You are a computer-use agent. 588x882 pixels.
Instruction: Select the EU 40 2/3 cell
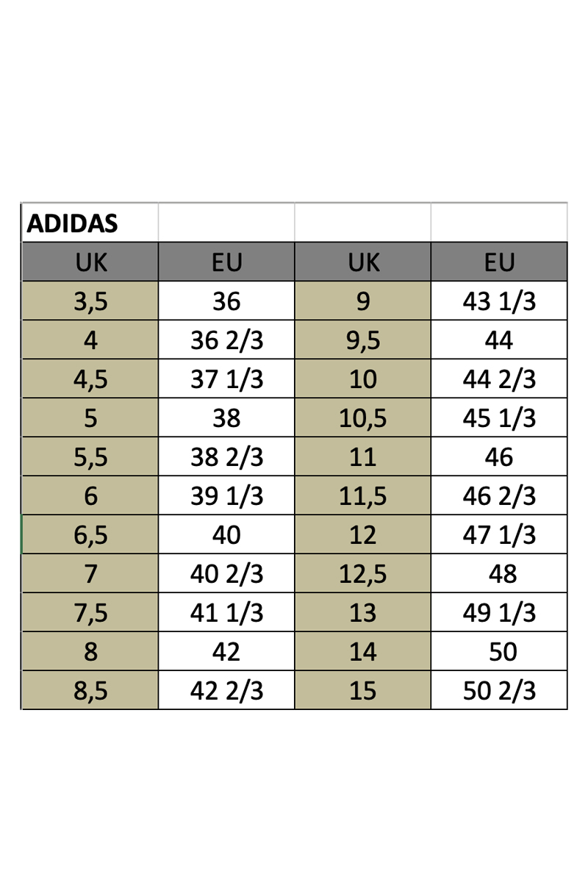click(x=226, y=573)
